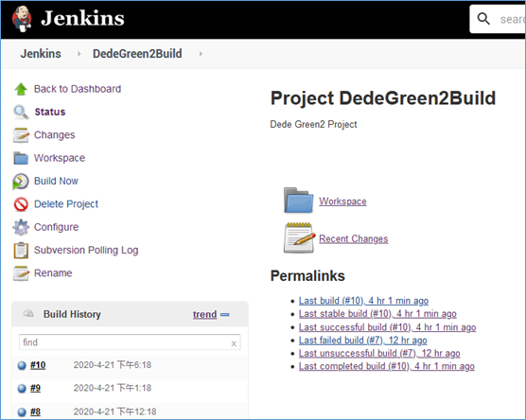The image size is (526, 420).
Task: Select the Subversion Polling Log menu item
Action: click(x=86, y=251)
